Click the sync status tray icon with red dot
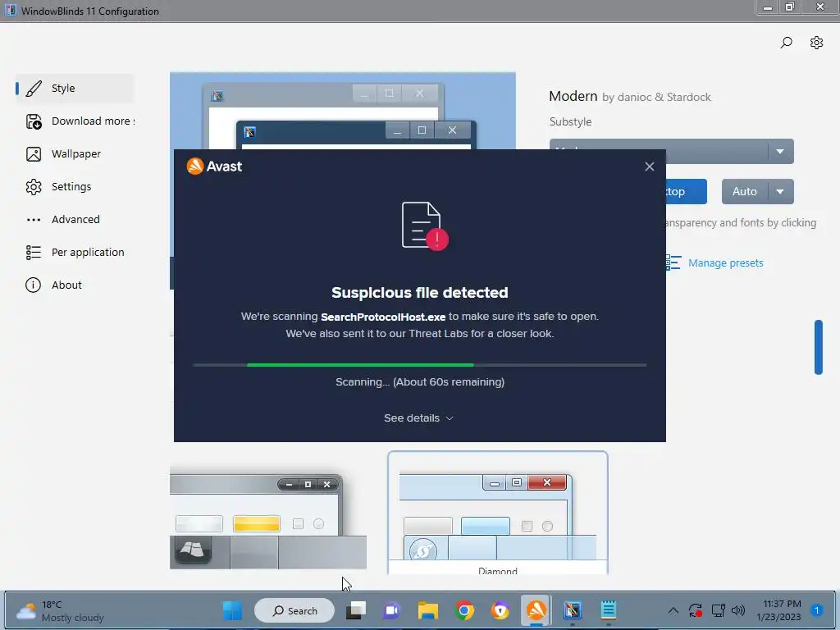This screenshot has width=840, height=630. 696,610
